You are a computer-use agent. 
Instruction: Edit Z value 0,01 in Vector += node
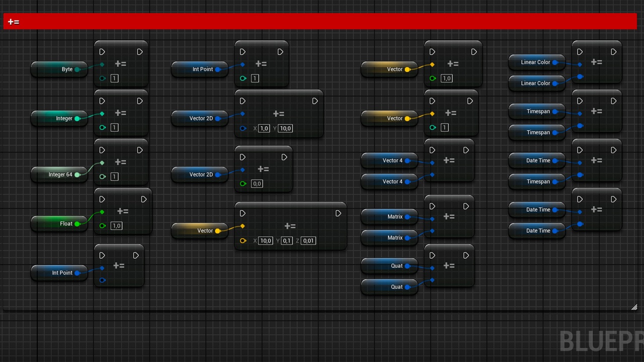click(x=309, y=241)
